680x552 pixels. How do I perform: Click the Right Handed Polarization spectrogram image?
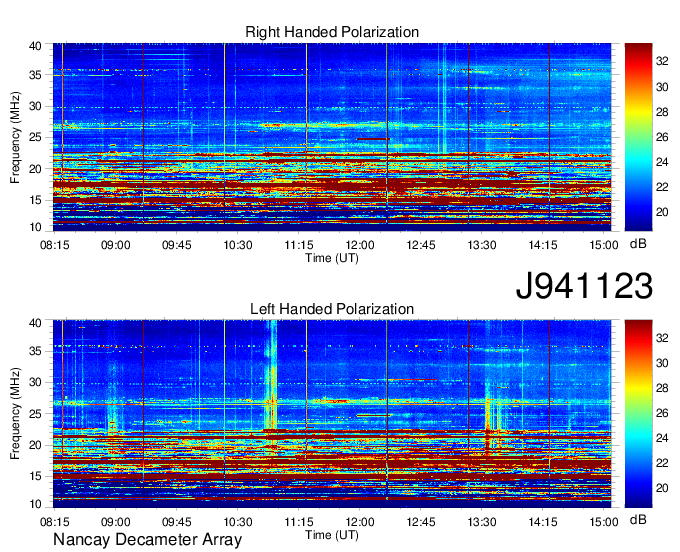[332, 137]
